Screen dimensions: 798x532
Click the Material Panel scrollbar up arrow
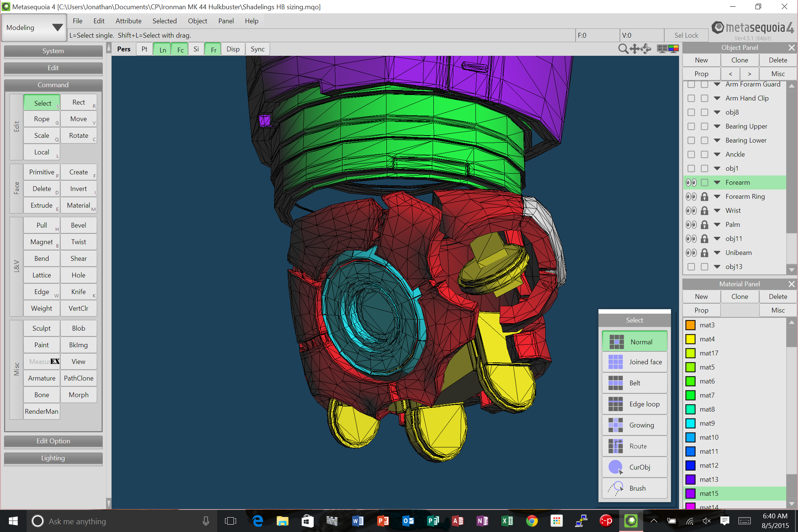click(791, 323)
